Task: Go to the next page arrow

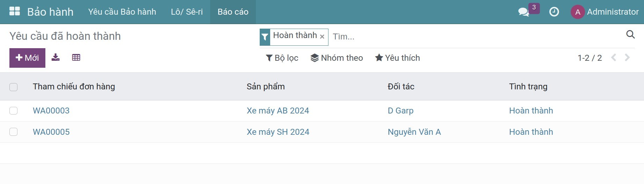Action: pos(627,58)
